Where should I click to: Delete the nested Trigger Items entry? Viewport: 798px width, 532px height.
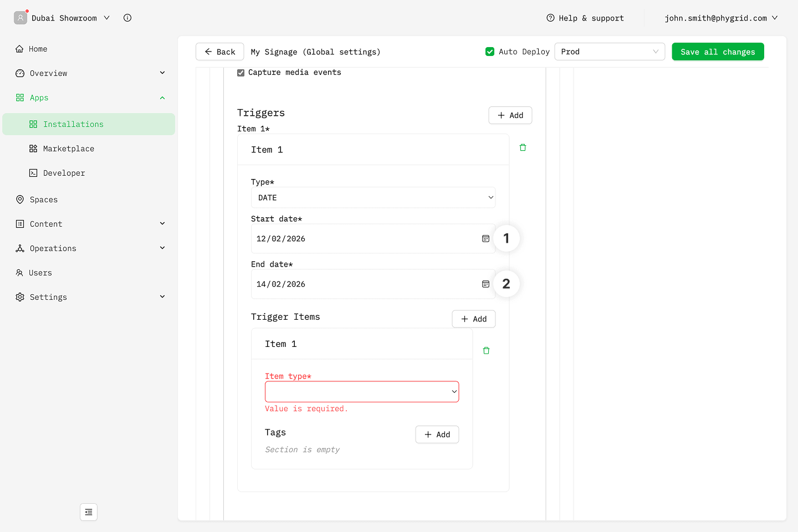(486, 351)
